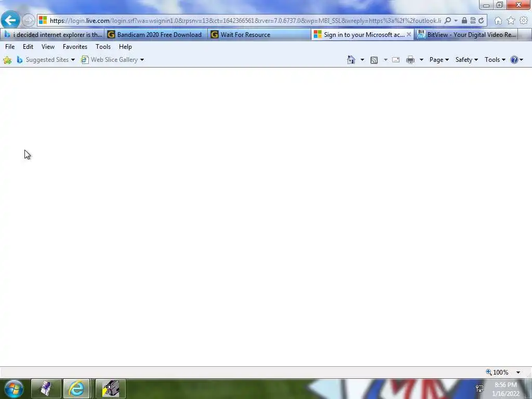Switch to 'i decided internet explorer' tab
Screen dimensions: 532x399
click(52, 35)
